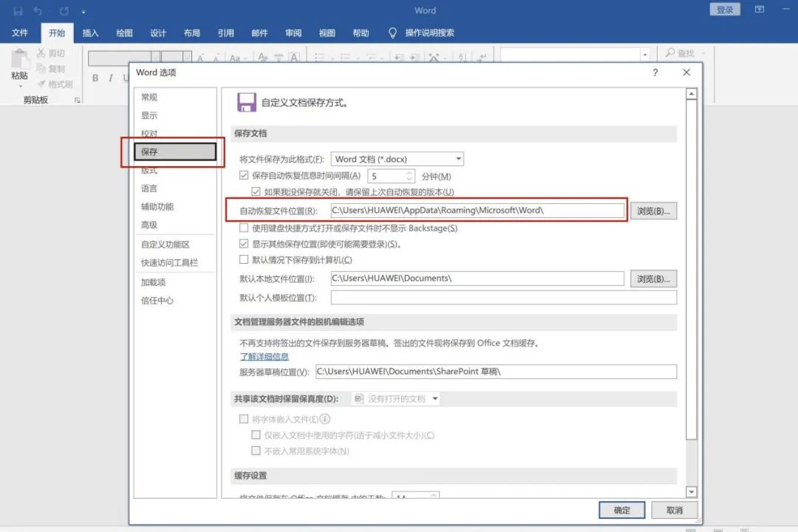Toggle 保存自动恢复信息时间间隔 checkbox
The width and height of the screenshot is (798, 532).
(244, 175)
